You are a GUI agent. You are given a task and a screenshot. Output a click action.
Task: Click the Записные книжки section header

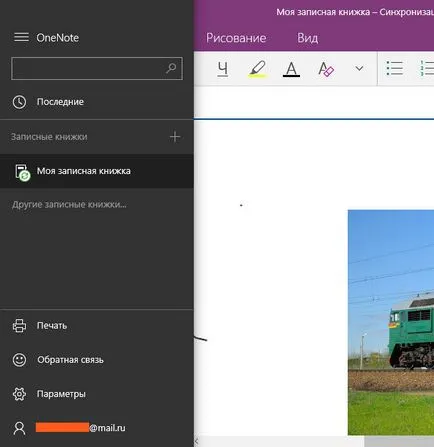(49, 137)
